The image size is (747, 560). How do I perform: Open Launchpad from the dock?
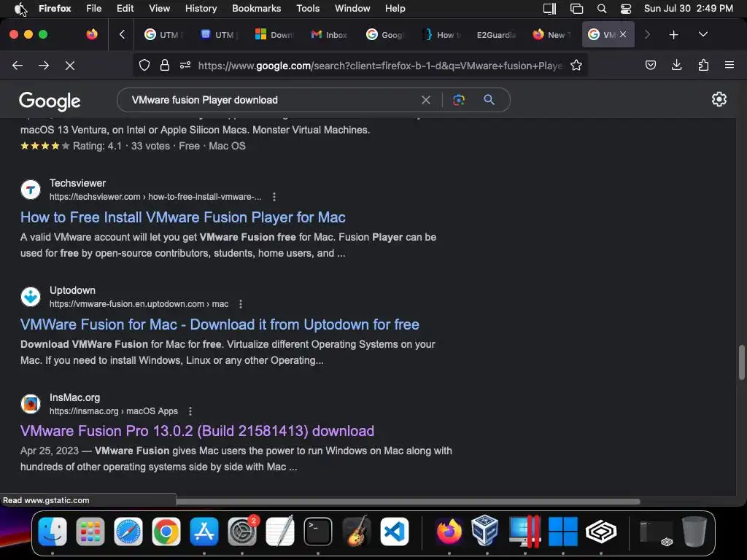pos(90,532)
